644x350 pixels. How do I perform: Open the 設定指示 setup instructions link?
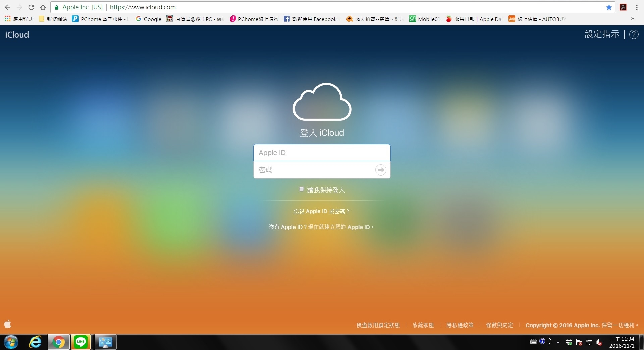click(602, 34)
